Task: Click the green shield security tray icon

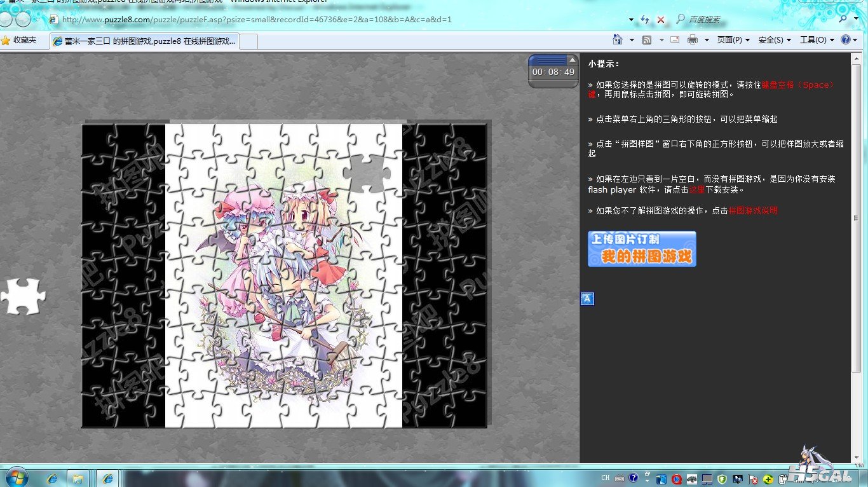Action: 722,479
